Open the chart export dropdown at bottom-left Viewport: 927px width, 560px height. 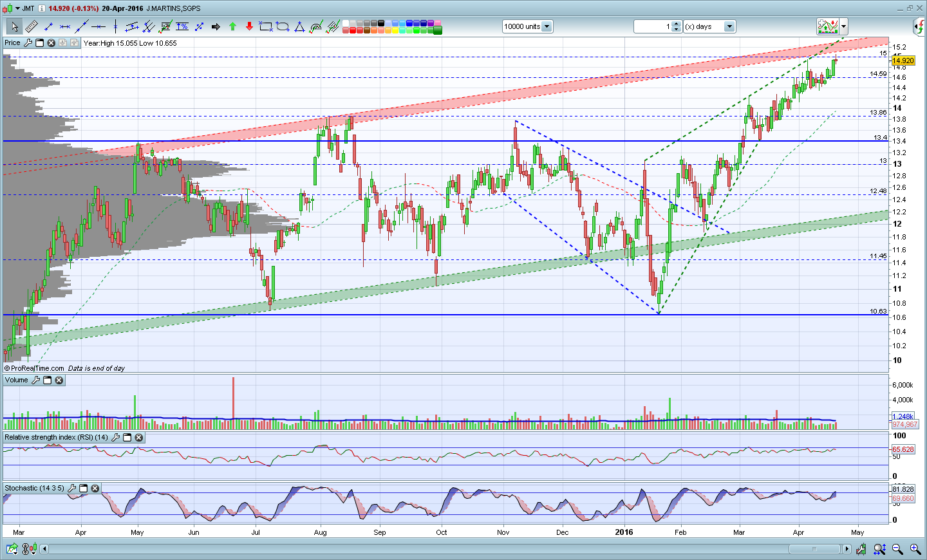click(11, 549)
